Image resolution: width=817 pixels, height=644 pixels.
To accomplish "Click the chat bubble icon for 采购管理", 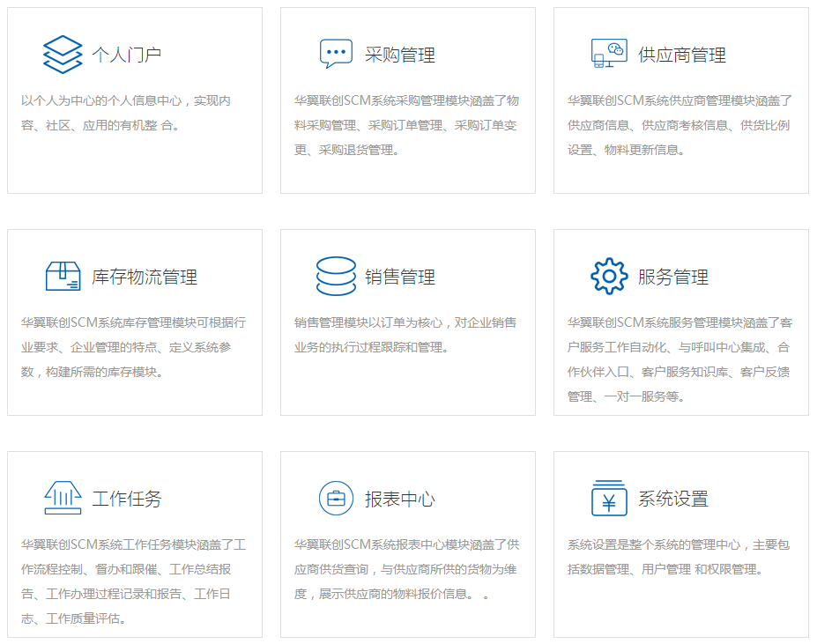I will 336,55.
